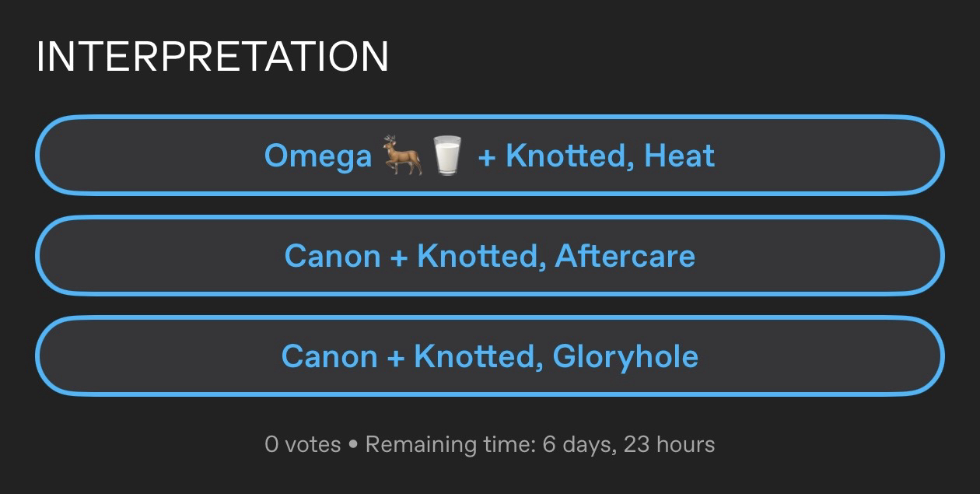Click the word Omega in first option

318,156
